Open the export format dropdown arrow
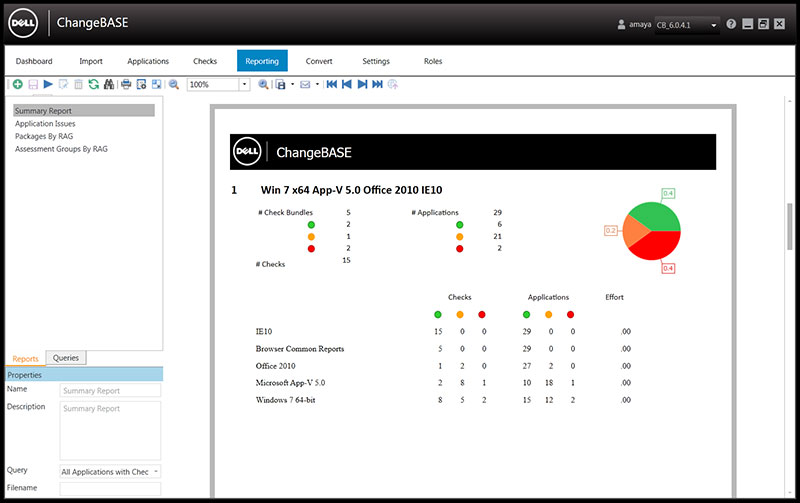 point(292,84)
